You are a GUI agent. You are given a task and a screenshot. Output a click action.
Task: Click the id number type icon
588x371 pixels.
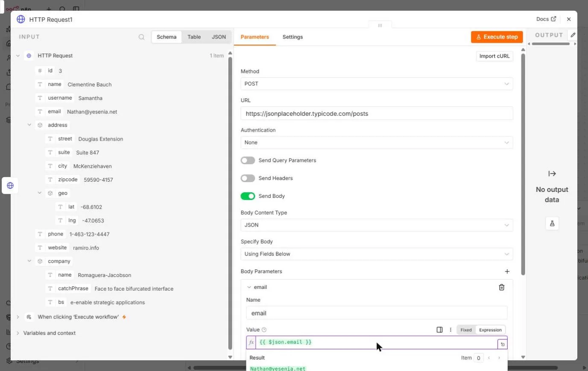[40, 71]
